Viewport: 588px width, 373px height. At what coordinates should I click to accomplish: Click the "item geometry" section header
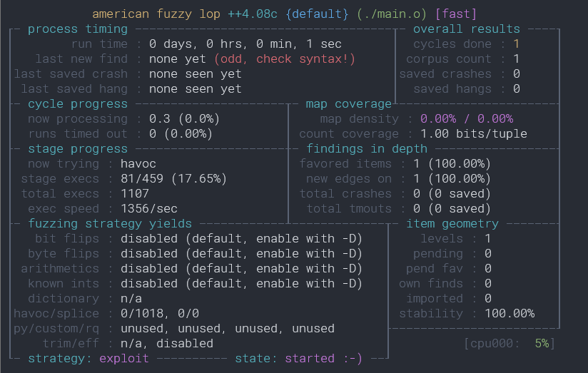tap(452, 224)
